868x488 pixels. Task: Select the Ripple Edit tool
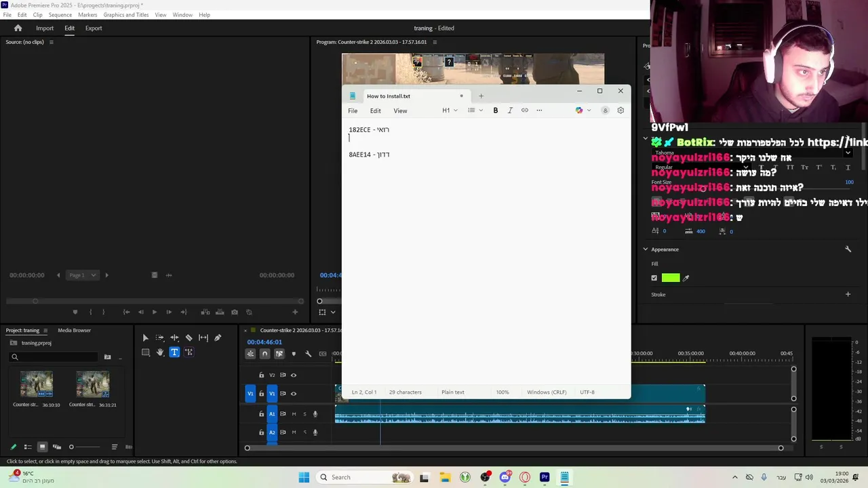coord(174,338)
